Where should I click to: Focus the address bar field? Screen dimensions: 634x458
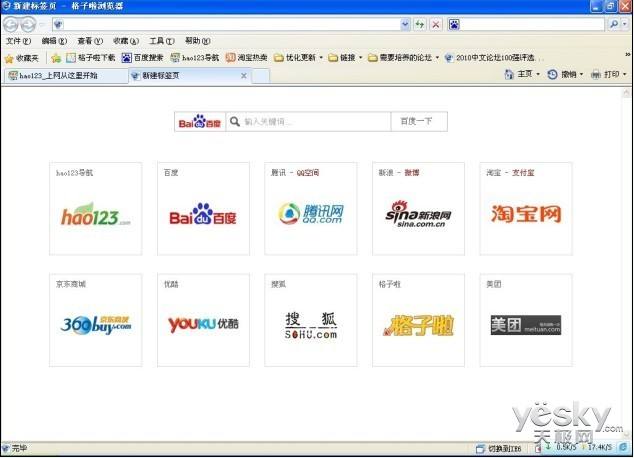click(231, 25)
